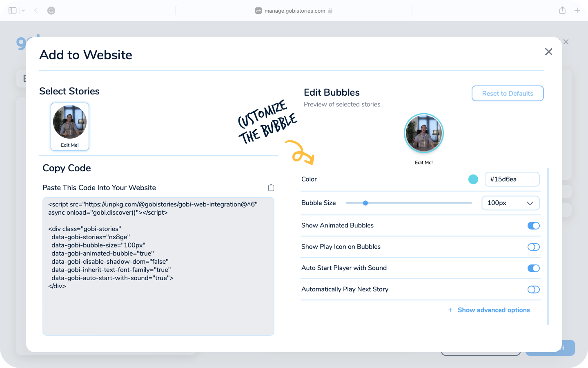
Task: Click the lock icon in address bar
Action: [330, 11]
